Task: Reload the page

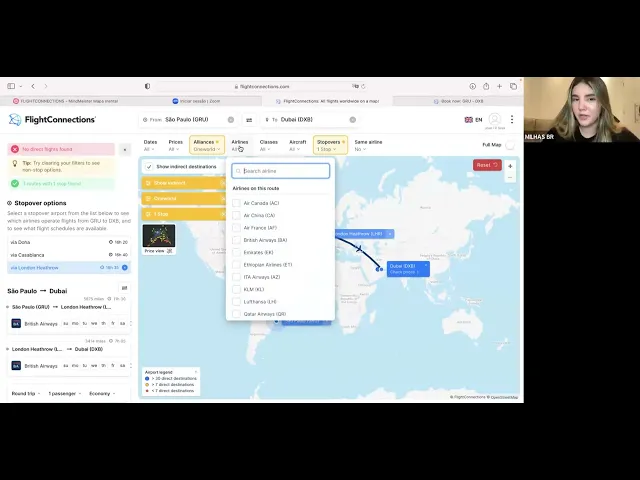Action: point(363,86)
